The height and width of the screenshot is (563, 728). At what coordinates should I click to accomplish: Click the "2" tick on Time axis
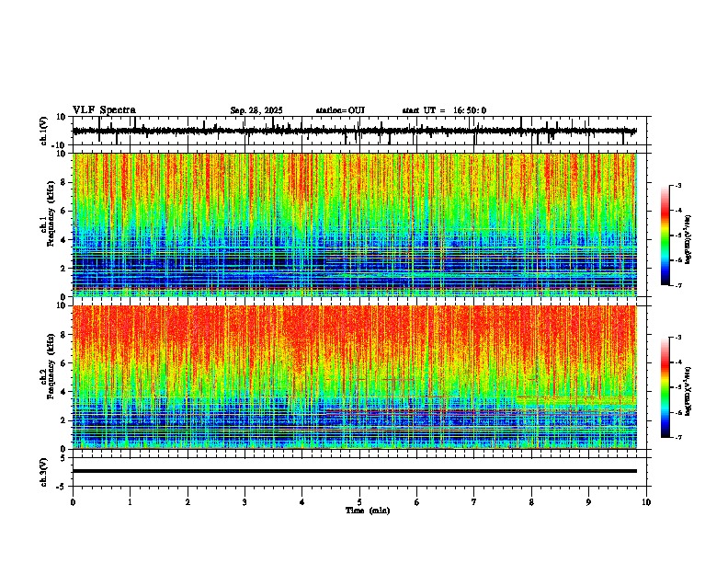[x=188, y=502]
